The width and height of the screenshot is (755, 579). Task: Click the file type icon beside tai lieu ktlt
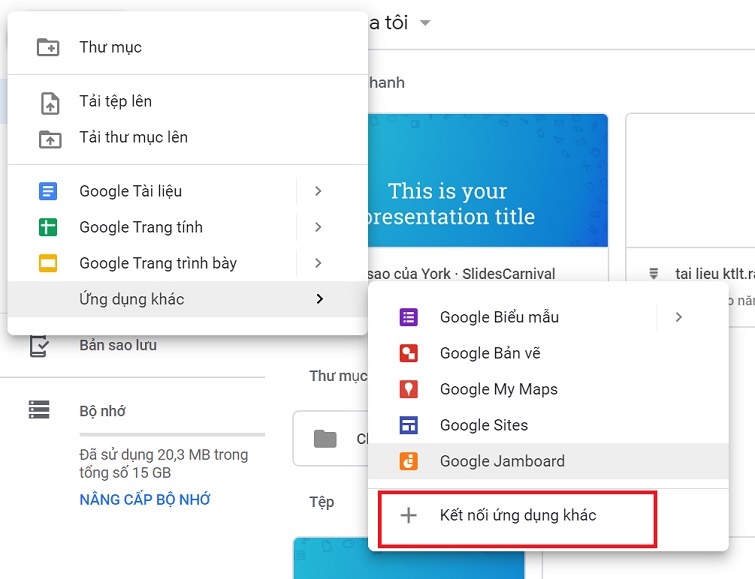[x=653, y=274]
